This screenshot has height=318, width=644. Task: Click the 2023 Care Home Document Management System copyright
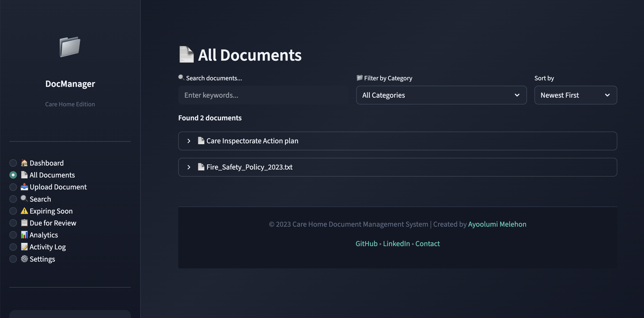349,224
